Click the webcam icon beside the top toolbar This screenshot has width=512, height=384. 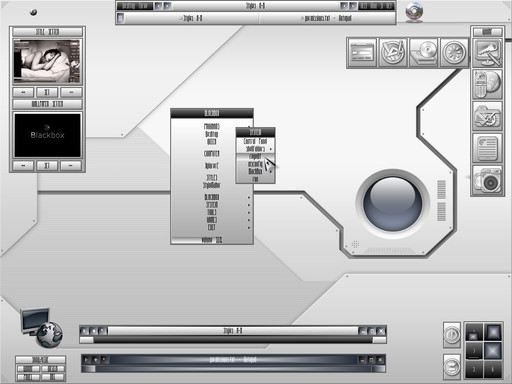pos(414,12)
